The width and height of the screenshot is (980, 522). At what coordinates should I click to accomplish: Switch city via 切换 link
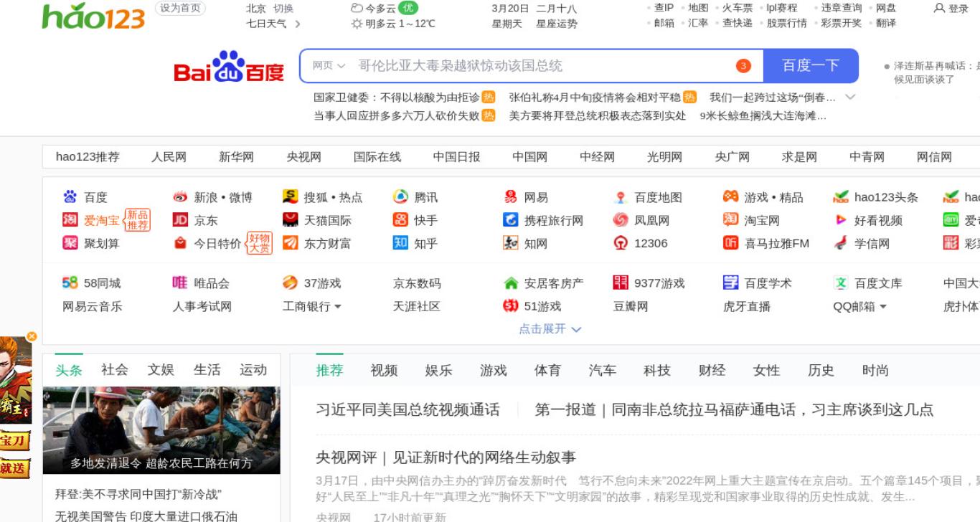[283, 9]
